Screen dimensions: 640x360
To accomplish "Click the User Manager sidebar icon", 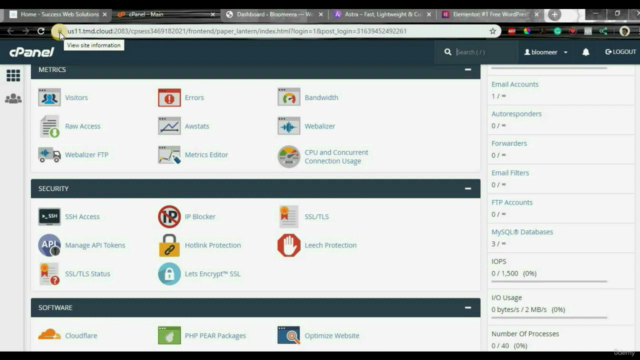I will 13,99.
